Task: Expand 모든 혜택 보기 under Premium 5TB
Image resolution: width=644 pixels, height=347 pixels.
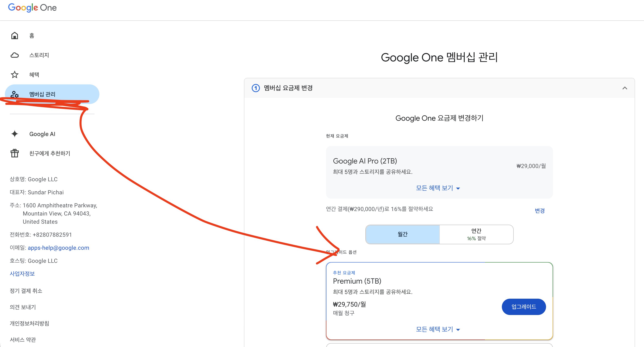Action: (x=438, y=329)
